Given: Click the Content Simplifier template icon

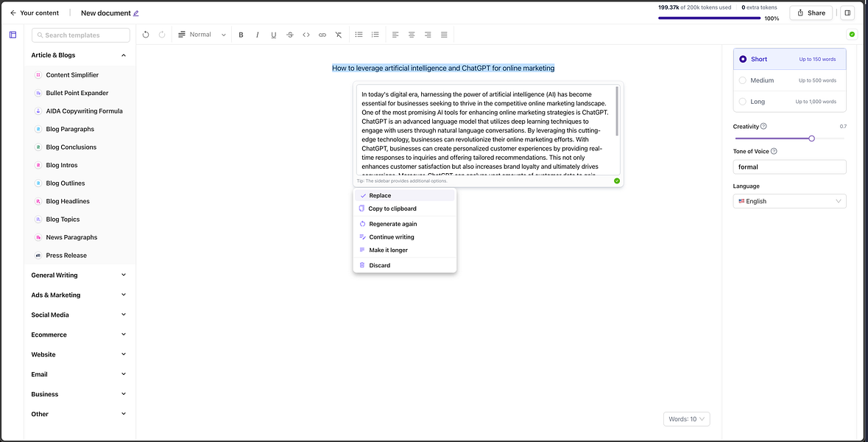Looking at the screenshot, I should [x=38, y=75].
